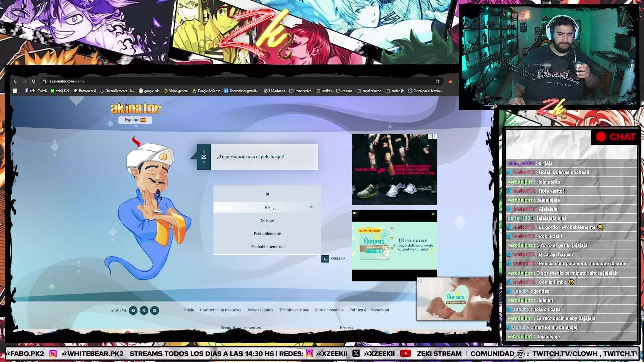Click the Akinator logo
644x362 pixels.
point(136,108)
